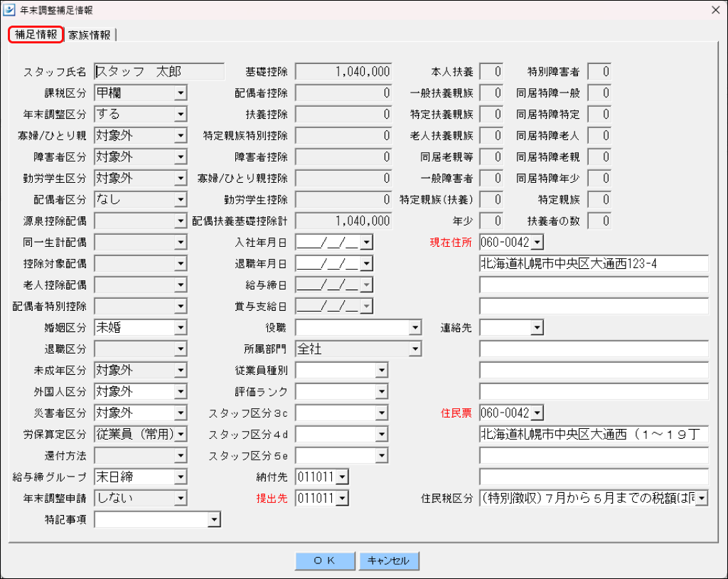Click the 配偶扶養基礎控除計 amount field
The image size is (728, 579).
pyautogui.click(x=343, y=221)
